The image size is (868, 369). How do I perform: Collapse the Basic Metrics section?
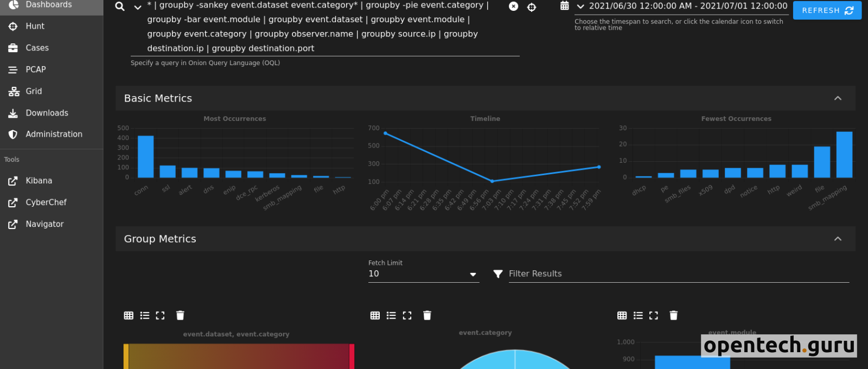(838, 98)
